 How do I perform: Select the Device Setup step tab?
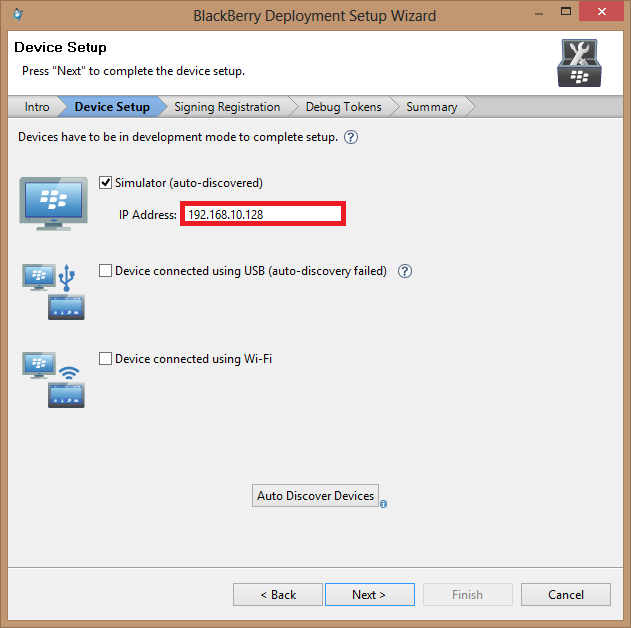[112, 107]
